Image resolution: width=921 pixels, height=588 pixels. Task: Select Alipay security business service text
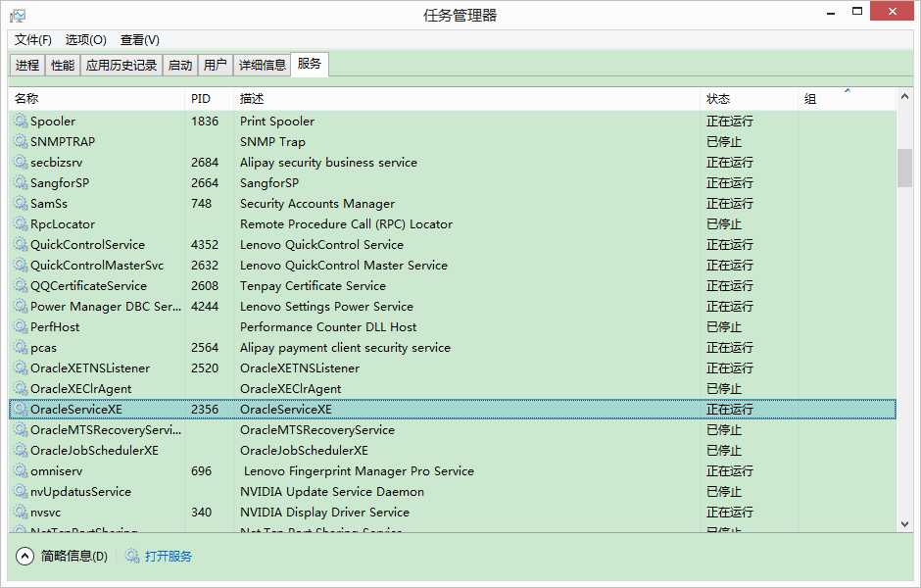pyautogui.click(x=328, y=162)
